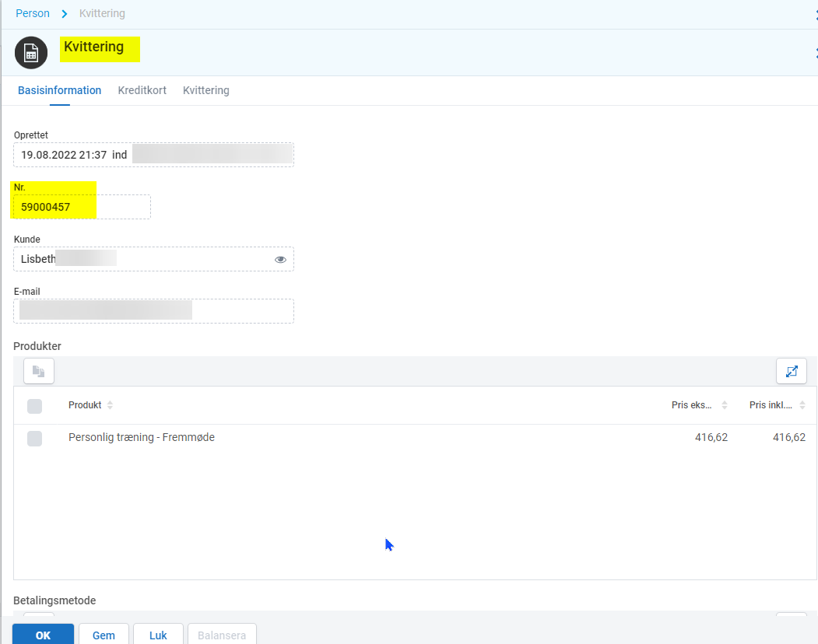Click the Nr. field showing 59000457
The height and width of the screenshot is (644, 818).
click(x=82, y=207)
